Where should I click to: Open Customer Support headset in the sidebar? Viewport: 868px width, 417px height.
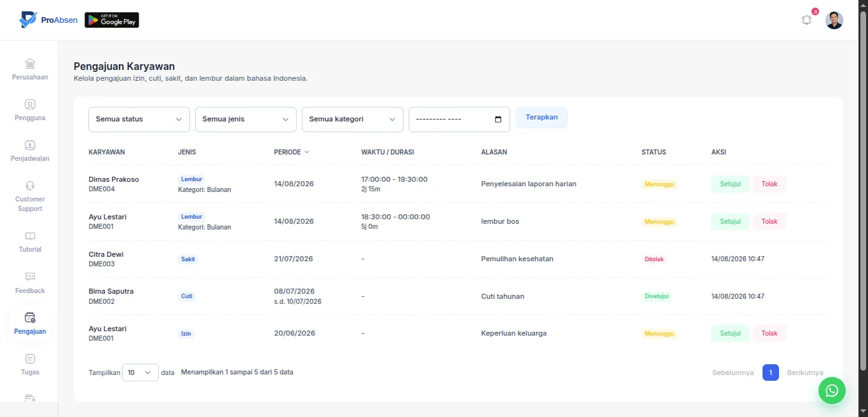30,196
